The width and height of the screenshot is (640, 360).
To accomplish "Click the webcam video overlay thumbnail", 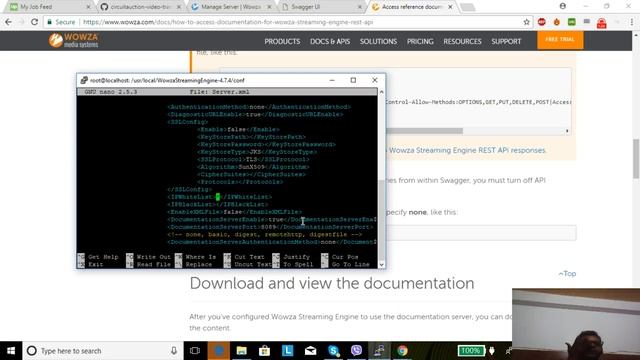I will (x=576, y=324).
